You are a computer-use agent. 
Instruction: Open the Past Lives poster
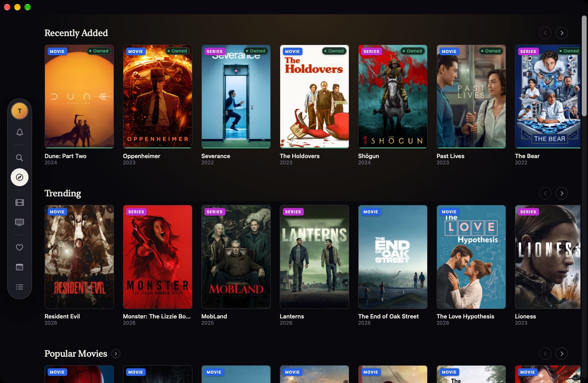(471, 97)
